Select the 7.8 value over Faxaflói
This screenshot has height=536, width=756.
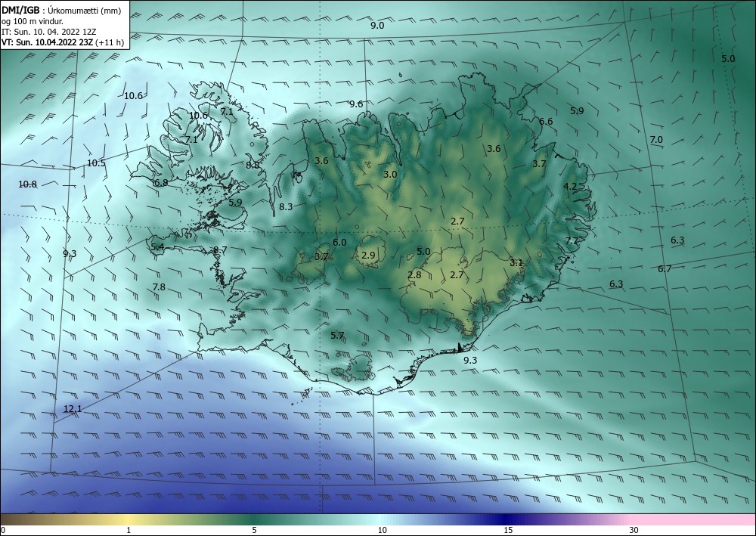[x=159, y=287]
